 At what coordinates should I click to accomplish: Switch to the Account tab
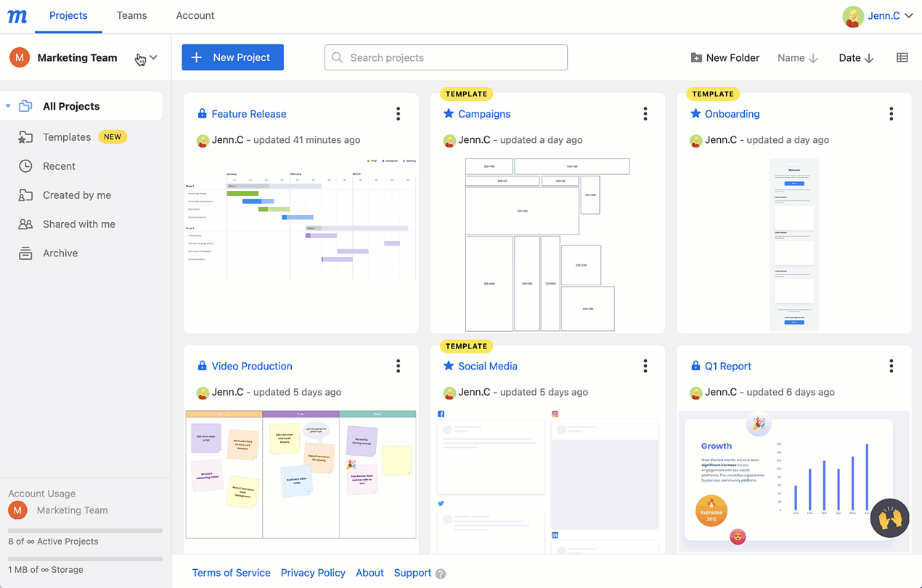click(x=195, y=15)
